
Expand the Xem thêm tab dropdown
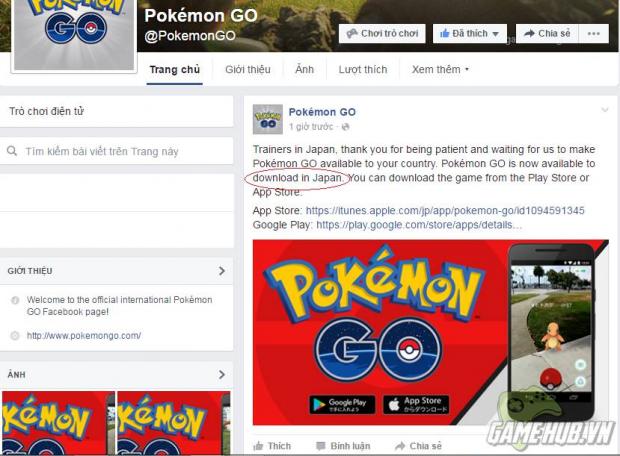click(x=440, y=69)
